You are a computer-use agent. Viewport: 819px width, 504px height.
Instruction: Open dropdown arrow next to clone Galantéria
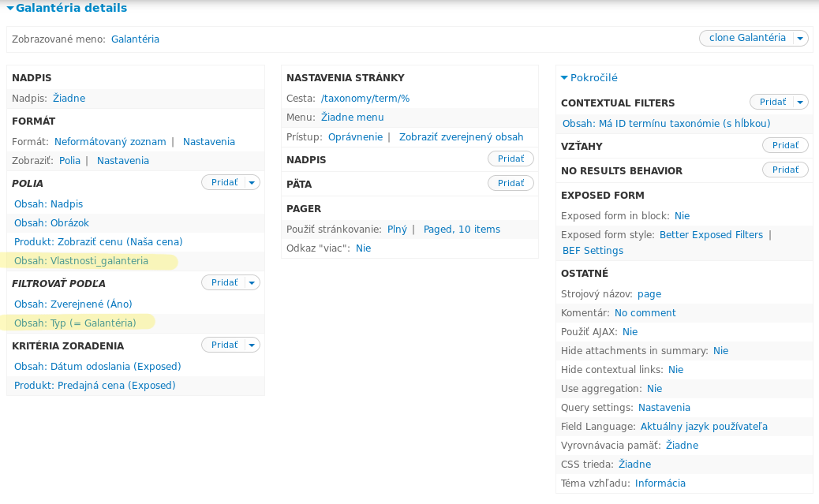tap(800, 38)
